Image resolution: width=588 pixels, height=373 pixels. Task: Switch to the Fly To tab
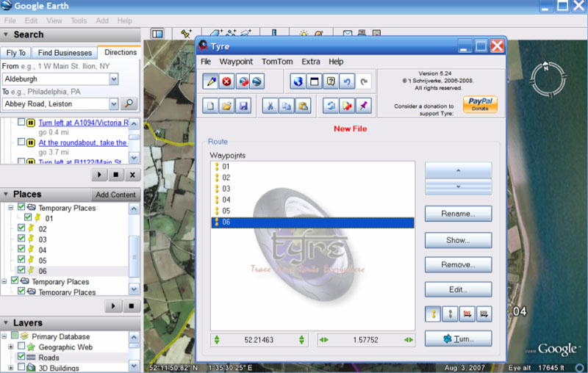pyautogui.click(x=15, y=53)
